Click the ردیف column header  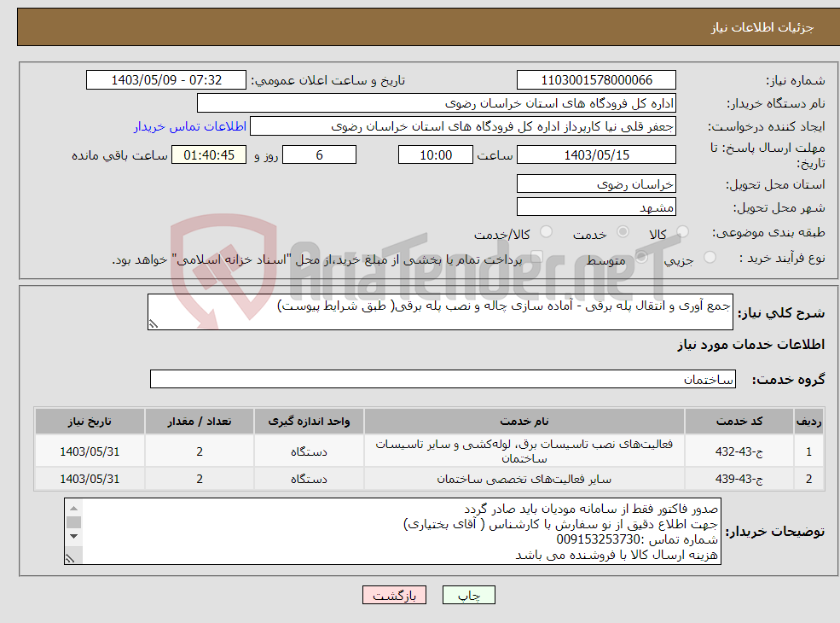tap(808, 422)
